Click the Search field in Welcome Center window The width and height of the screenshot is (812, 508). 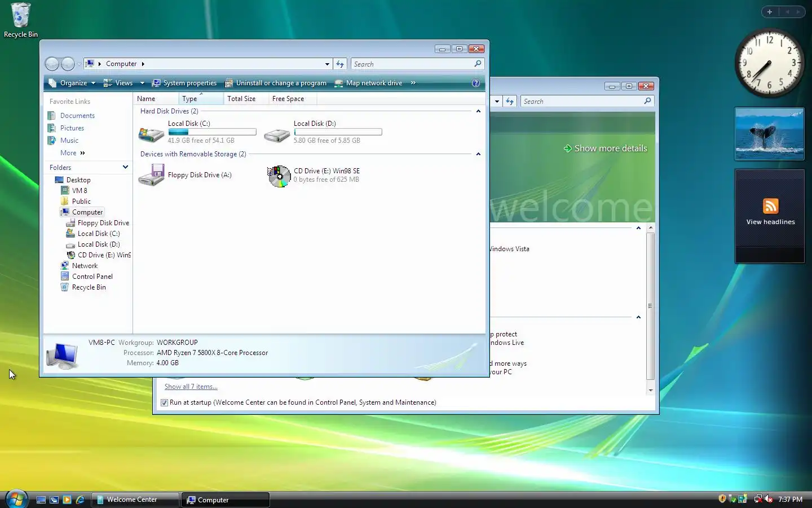581,101
